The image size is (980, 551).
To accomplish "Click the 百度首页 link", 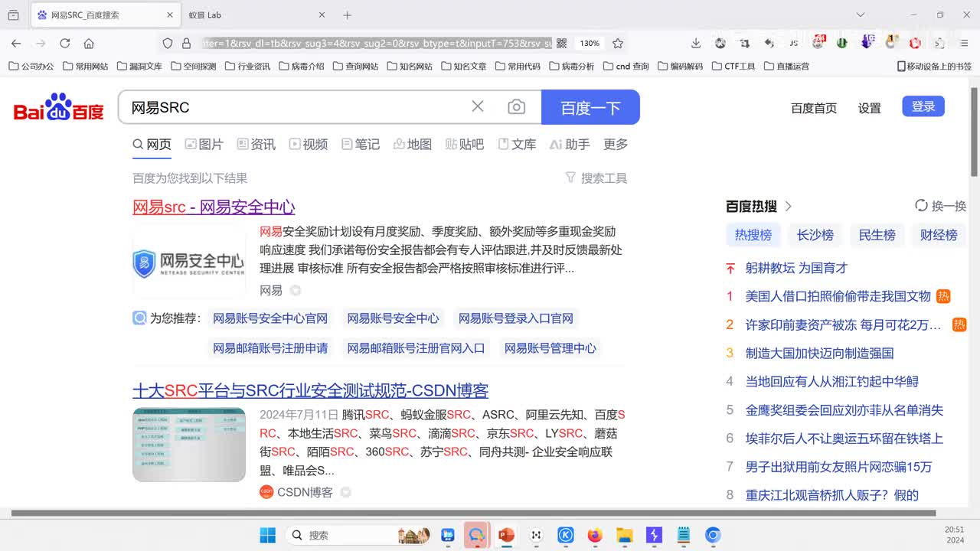I will [814, 108].
